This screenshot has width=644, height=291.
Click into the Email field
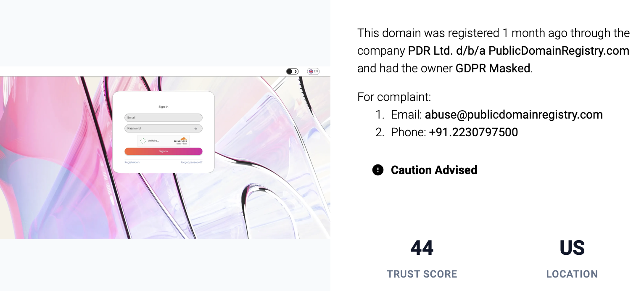pos(164,118)
